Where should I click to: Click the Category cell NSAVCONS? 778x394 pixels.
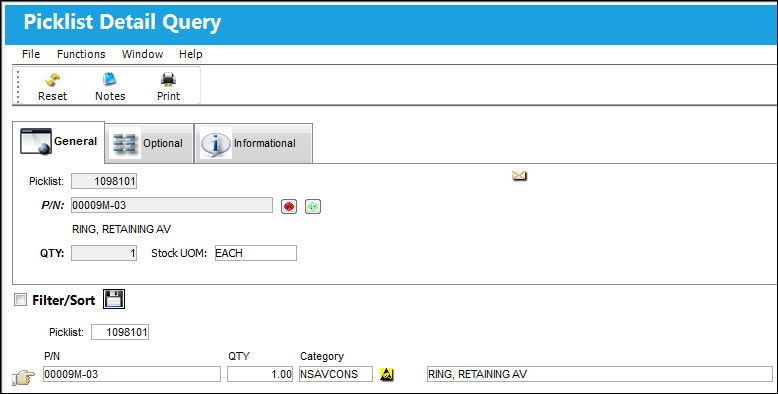point(335,374)
